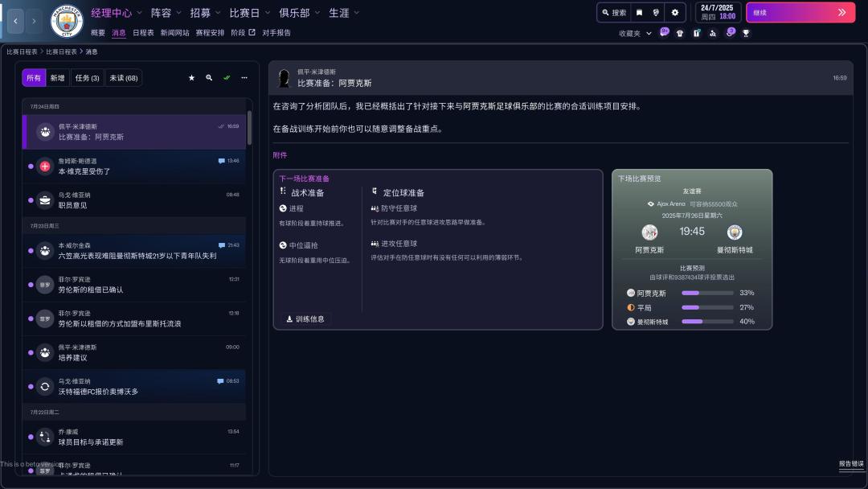Click the red injury cross icon for 本·维克里受伤了
Image resolution: width=868 pixels, height=489 pixels.
point(45,166)
